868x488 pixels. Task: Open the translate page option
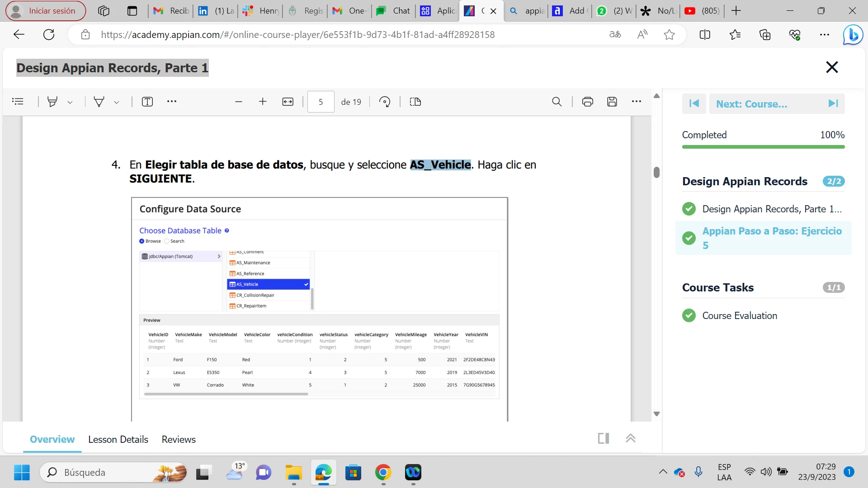(x=615, y=34)
